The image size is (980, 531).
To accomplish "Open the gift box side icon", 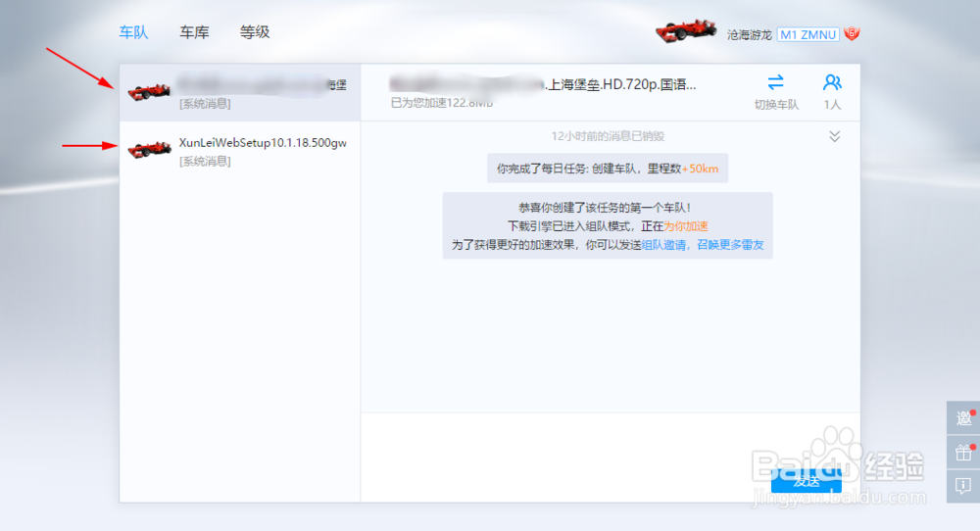I will [963, 452].
